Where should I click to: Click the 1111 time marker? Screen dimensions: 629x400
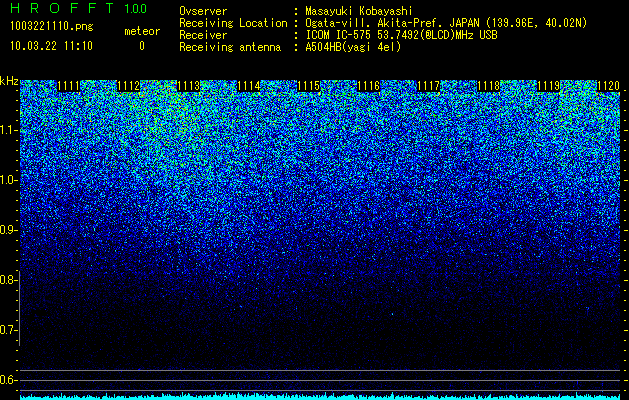(69, 86)
